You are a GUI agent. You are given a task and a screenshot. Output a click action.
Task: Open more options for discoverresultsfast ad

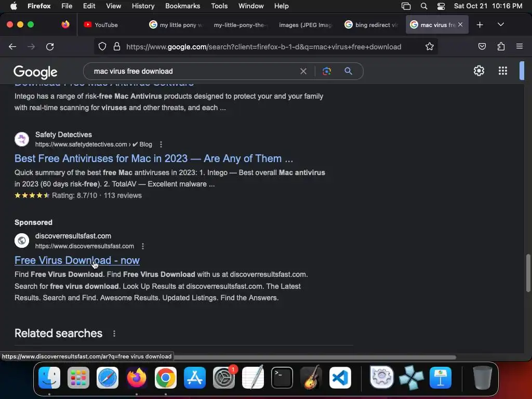tap(142, 246)
